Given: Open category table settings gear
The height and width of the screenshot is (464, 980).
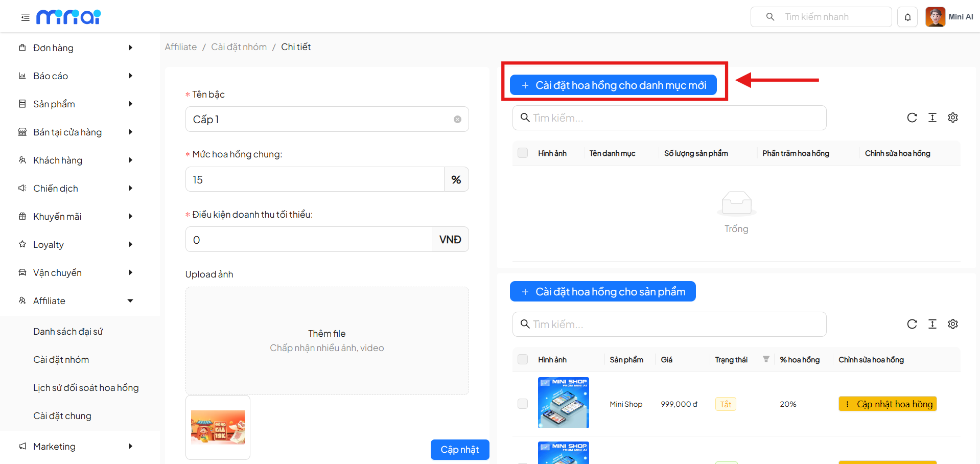Looking at the screenshot, I should click(952, 118).
